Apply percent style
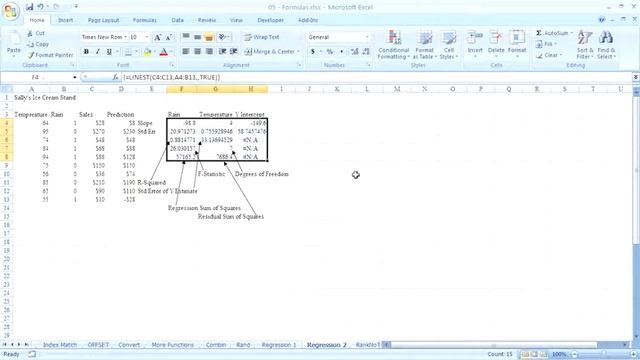 329,51
